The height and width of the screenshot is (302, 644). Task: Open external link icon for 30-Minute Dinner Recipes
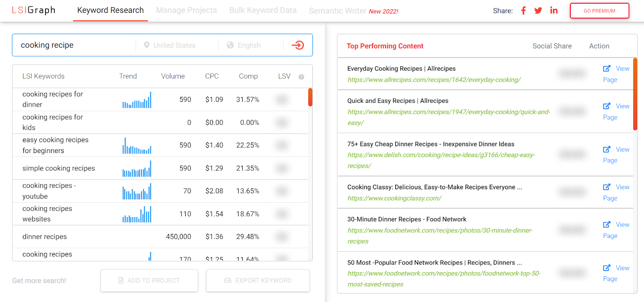(x=607, y=225)
